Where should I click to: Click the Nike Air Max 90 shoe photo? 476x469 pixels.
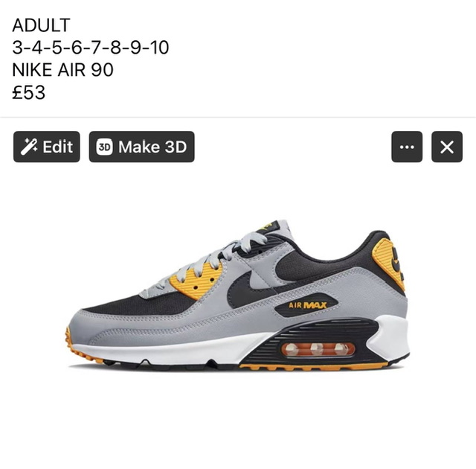click(237, 296)
